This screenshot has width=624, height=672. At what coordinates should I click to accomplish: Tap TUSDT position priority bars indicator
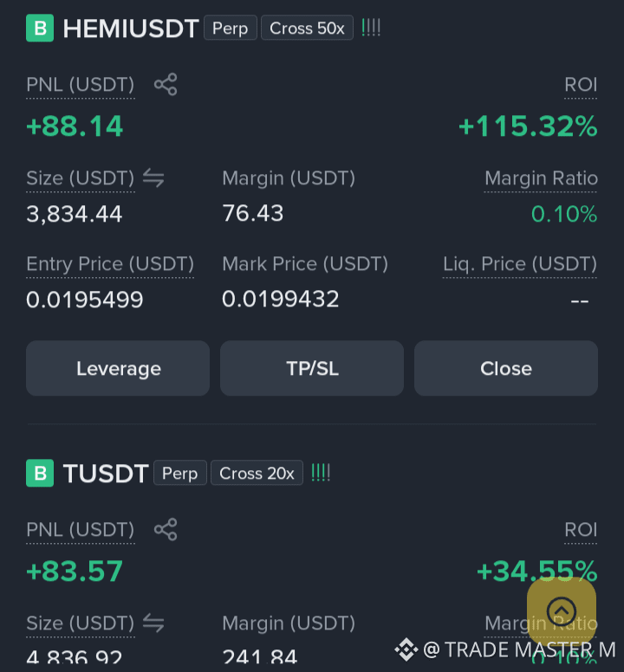(321, 473)
